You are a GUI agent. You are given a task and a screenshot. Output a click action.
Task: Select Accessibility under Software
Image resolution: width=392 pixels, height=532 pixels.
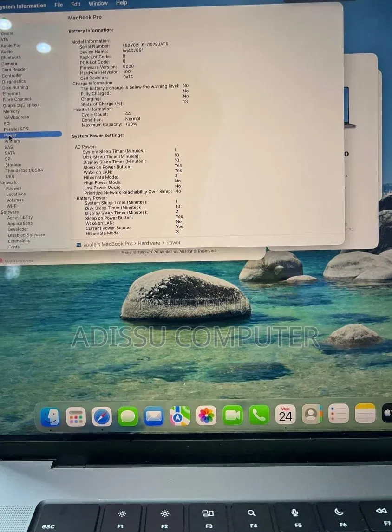click(x=20, y=217)
